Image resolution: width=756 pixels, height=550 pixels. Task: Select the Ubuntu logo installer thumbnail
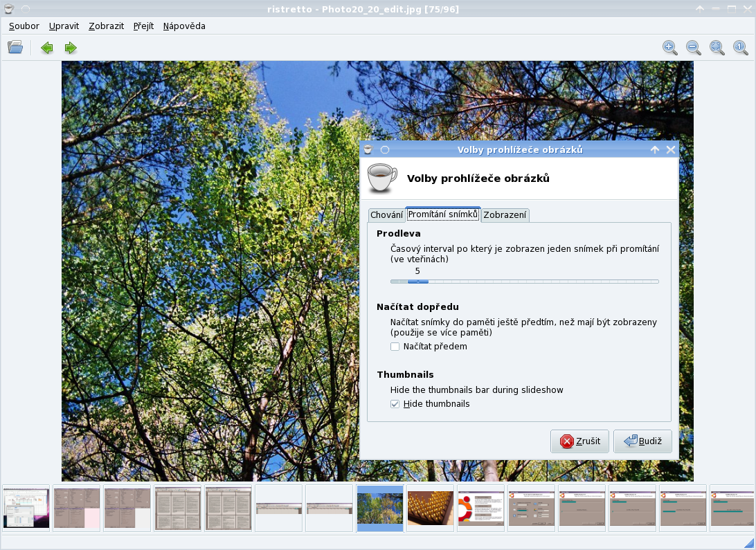(481, 508)
